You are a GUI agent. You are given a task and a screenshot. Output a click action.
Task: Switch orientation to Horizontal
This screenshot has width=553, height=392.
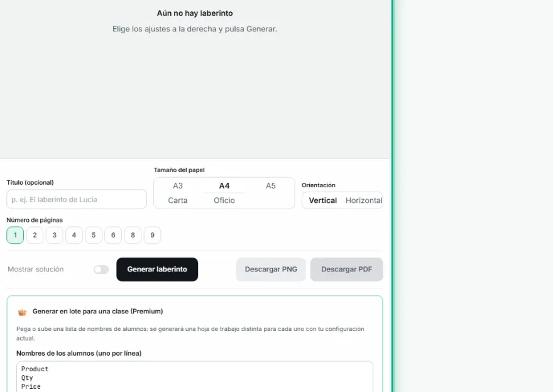364,200
